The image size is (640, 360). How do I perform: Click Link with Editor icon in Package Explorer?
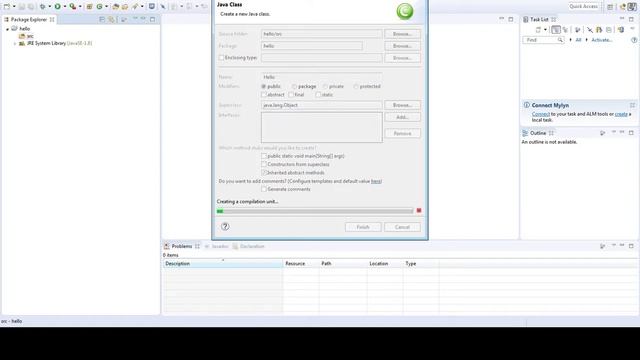tap(111, 19)
